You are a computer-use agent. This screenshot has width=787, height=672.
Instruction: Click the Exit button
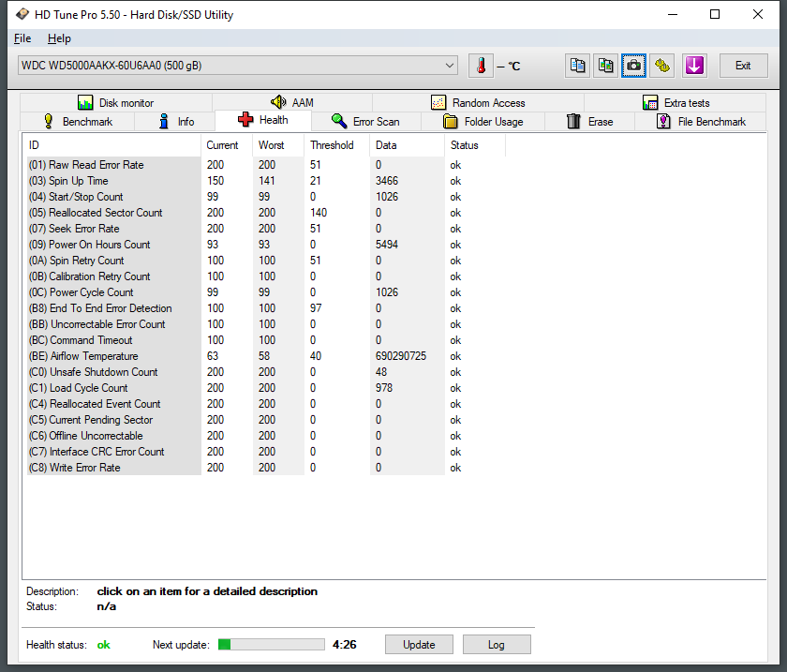pos(742,66)
